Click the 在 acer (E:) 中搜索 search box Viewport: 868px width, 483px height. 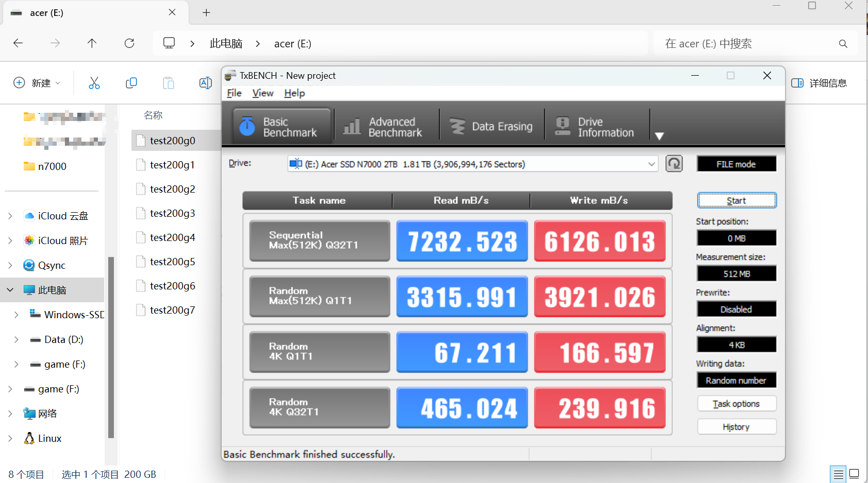tap(756, 43)
